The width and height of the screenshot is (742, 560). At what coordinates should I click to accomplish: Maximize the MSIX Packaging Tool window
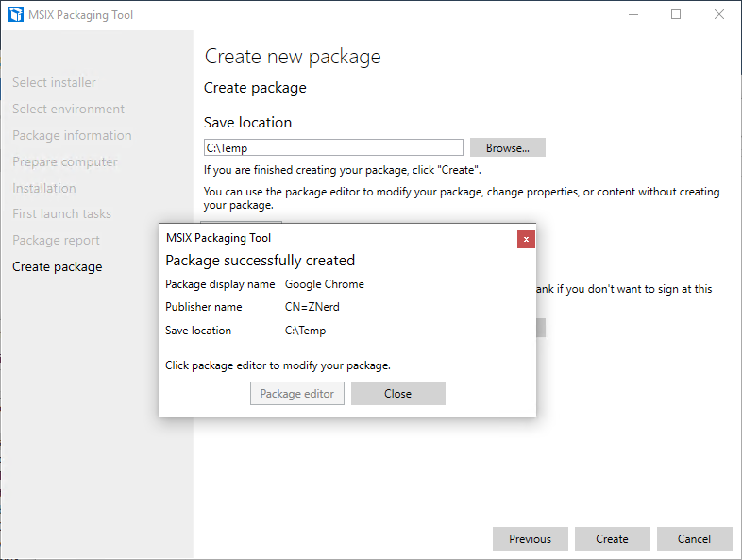(676, 15)
